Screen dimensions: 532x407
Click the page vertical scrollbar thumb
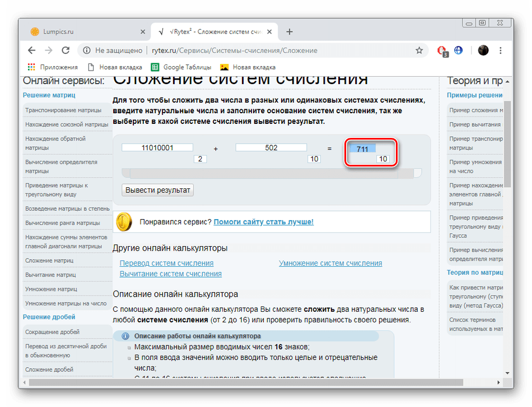pos(507,144)
